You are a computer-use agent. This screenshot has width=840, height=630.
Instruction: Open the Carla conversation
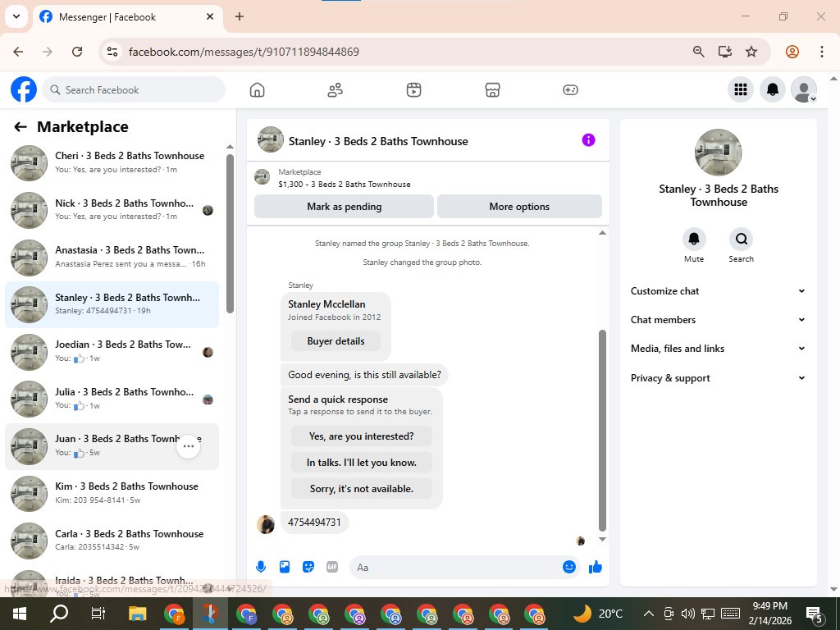pos(112,540)
